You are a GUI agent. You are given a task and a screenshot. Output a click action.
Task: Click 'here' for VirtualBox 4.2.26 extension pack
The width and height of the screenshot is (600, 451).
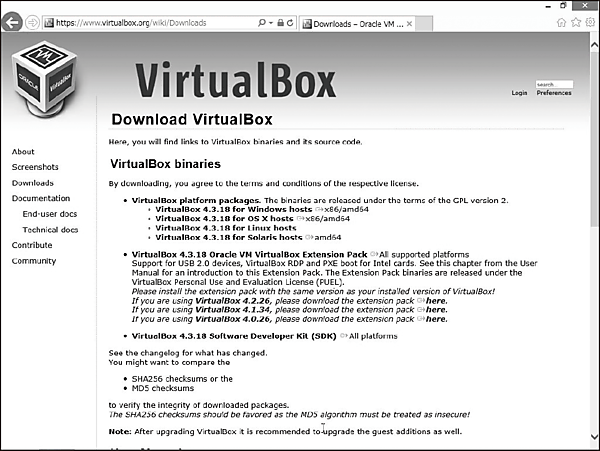(436, 301)
